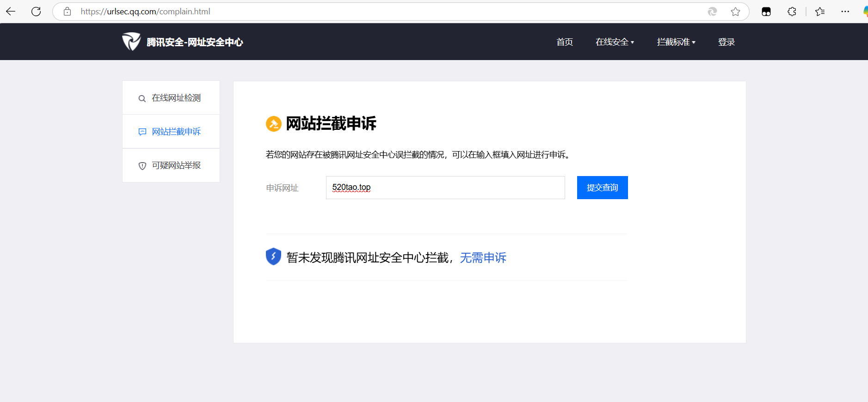This screenshot has width=868, height=402.
Task: Open the 登录 login link
Action: 726,42
